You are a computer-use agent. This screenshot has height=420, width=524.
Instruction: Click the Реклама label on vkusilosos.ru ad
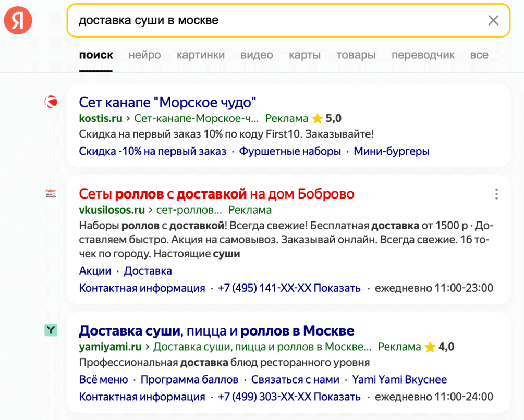coord(250,209)
